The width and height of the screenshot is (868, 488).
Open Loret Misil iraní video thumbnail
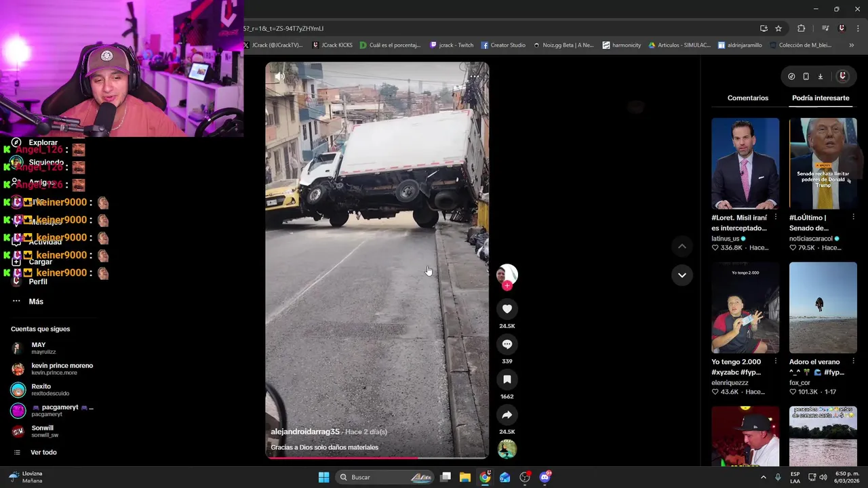tap(745, 163)
